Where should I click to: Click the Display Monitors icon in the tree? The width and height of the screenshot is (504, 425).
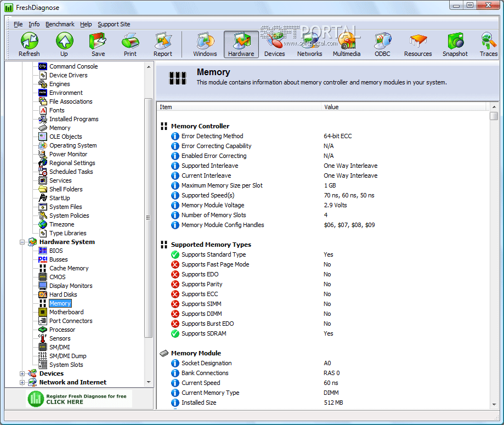(x=43, y=286)
